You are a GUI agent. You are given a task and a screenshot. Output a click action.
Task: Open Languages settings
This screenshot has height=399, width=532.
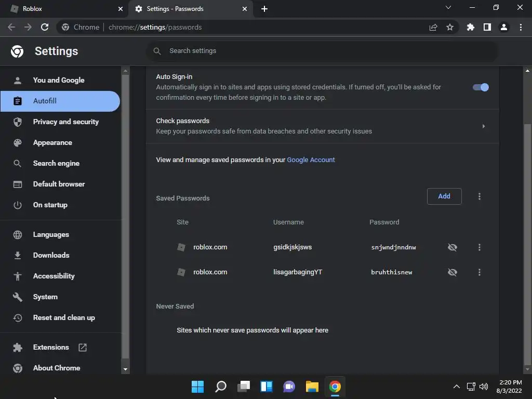pyautogui.click(x=60, y=234)
